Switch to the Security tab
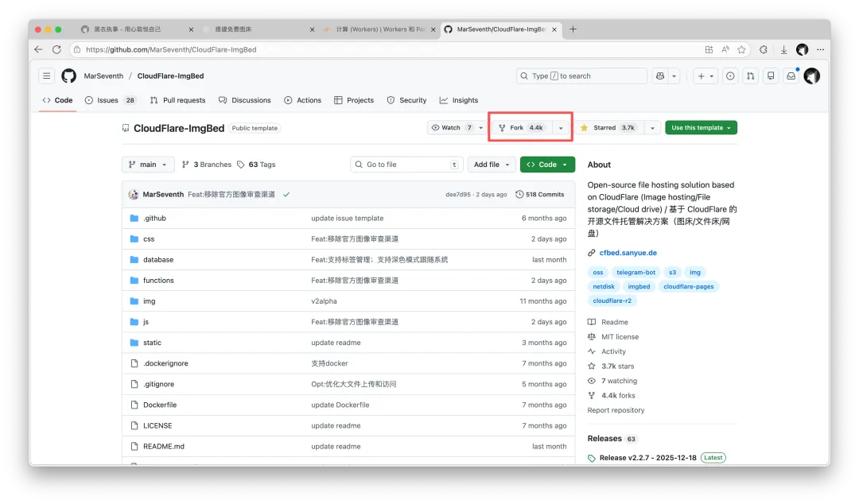 [406, 100]
